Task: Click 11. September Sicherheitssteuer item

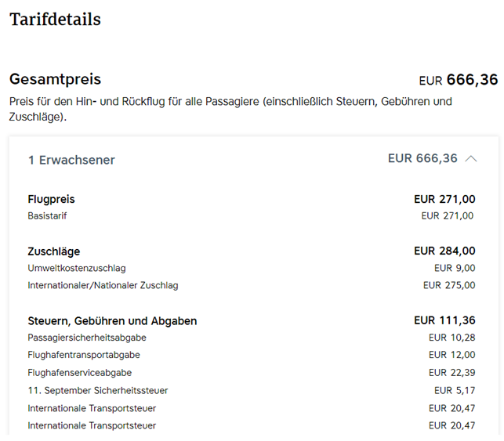Action: 98,391
